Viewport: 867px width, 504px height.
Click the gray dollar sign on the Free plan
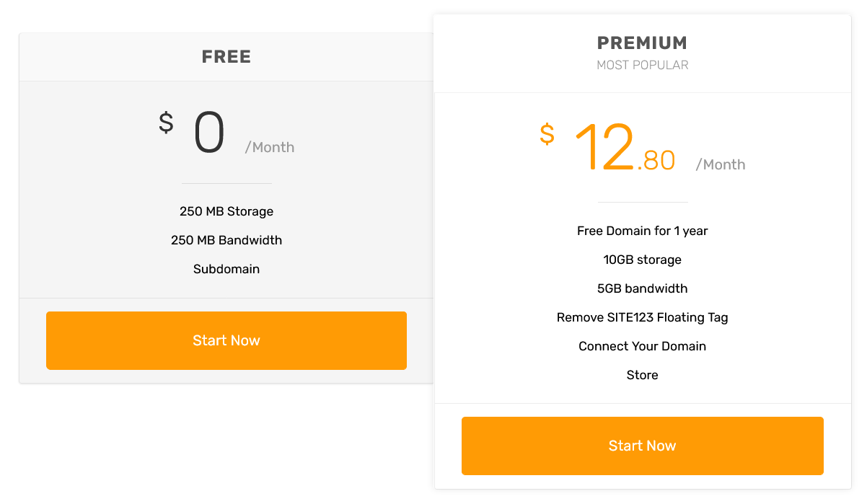tap(166, 123)
